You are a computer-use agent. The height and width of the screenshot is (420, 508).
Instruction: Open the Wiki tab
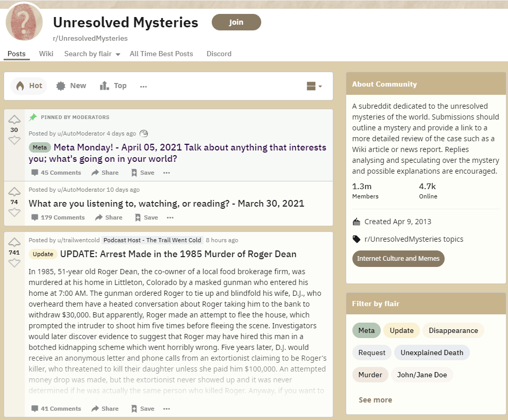coord(46,54)
